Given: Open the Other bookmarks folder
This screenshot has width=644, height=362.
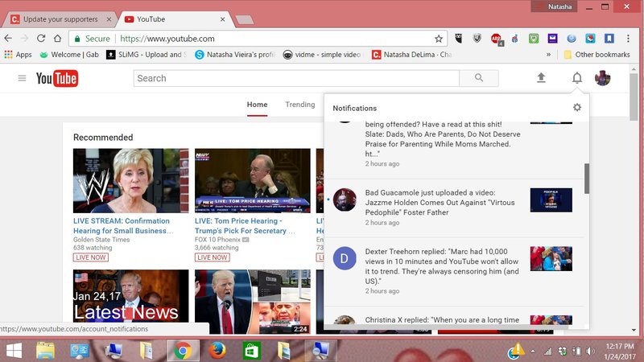Looking at the screenshot, I should [x=596, y=55].
